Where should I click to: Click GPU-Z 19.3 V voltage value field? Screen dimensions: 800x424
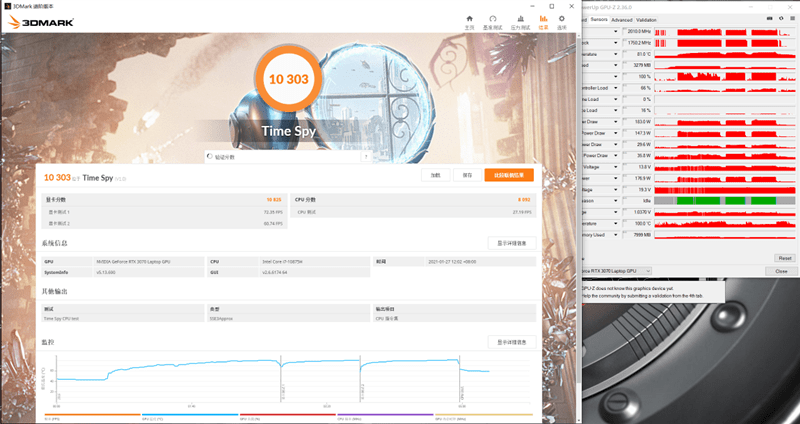(x=638, y=190)
